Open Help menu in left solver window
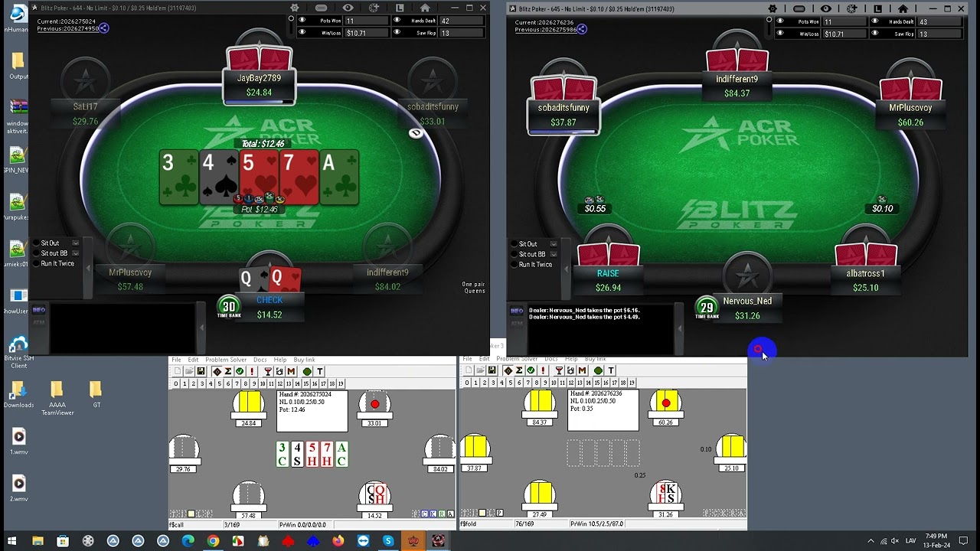 280,360
